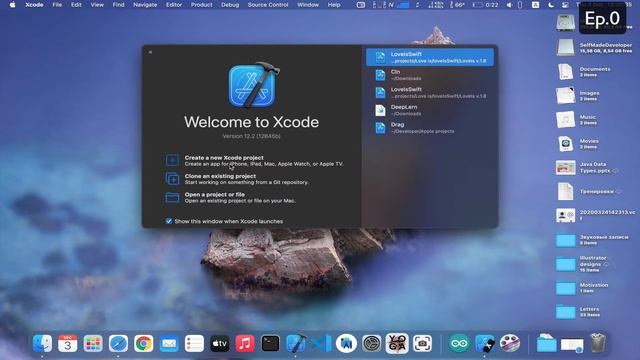
Task: Click the clone project icon
Action: [172, 178]
